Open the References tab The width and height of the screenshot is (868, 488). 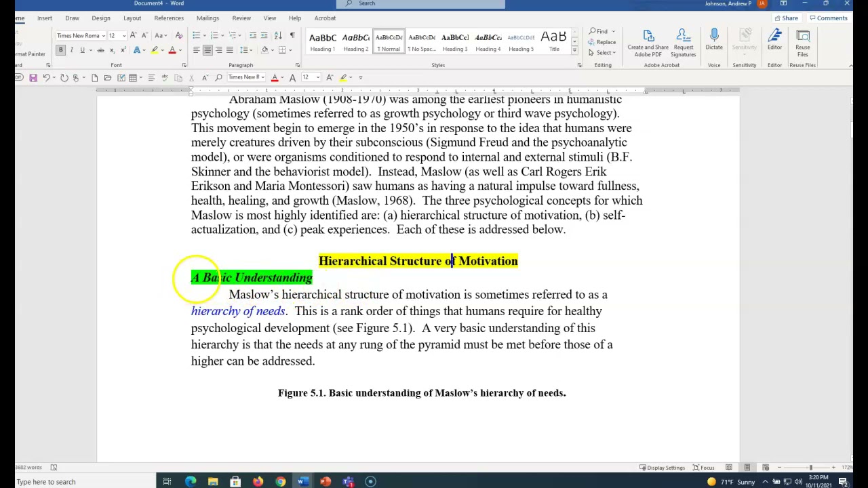(x=169, y=18)
